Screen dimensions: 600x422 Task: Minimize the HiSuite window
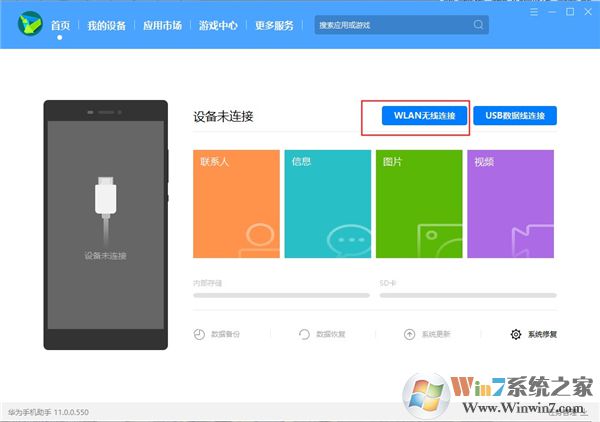pyautogui.click(x=552, y=12)
